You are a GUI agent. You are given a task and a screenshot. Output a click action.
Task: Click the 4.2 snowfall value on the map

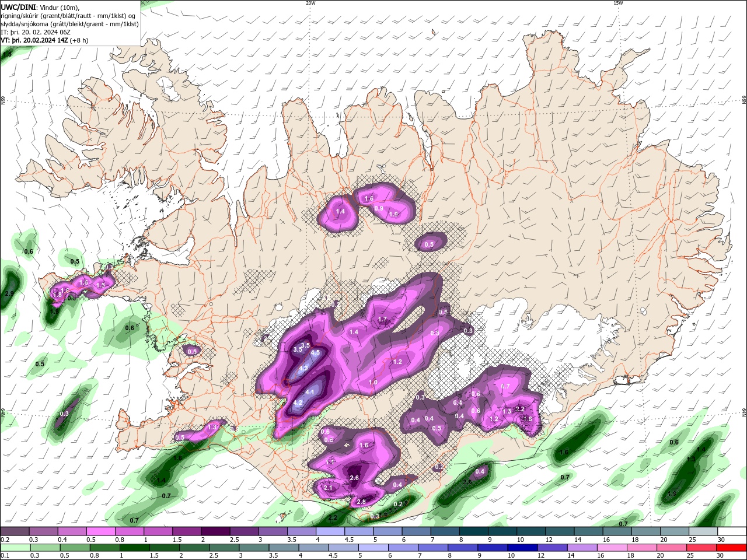(298, 403)
